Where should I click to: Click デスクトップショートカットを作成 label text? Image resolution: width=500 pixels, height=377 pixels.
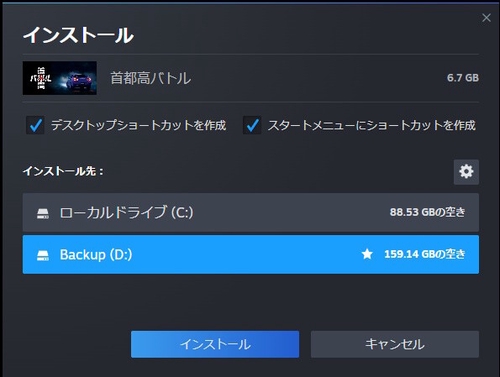(x=139, y=125)
